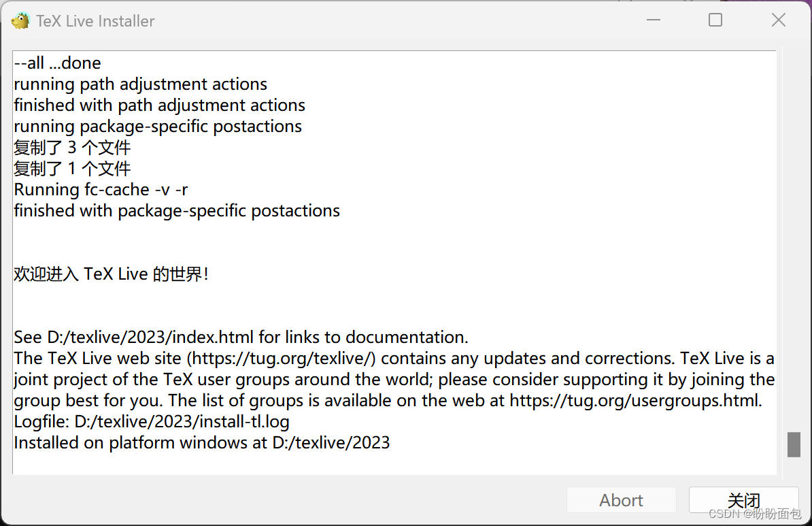Click the scrollbar thumb on the right
The height and width of the screenshot is (526, 812).
click(x=793, y=444)
